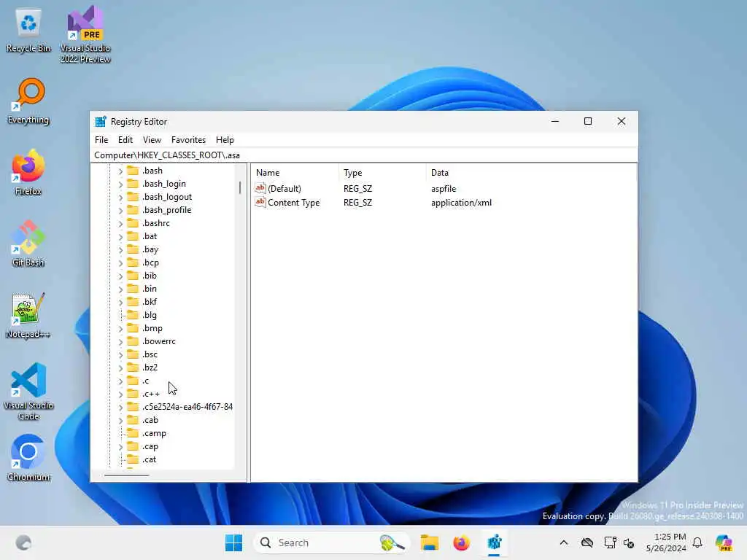Click the .bmp folder icon
The width and height of the screenshot is (747, 560).
coord(133,328)
